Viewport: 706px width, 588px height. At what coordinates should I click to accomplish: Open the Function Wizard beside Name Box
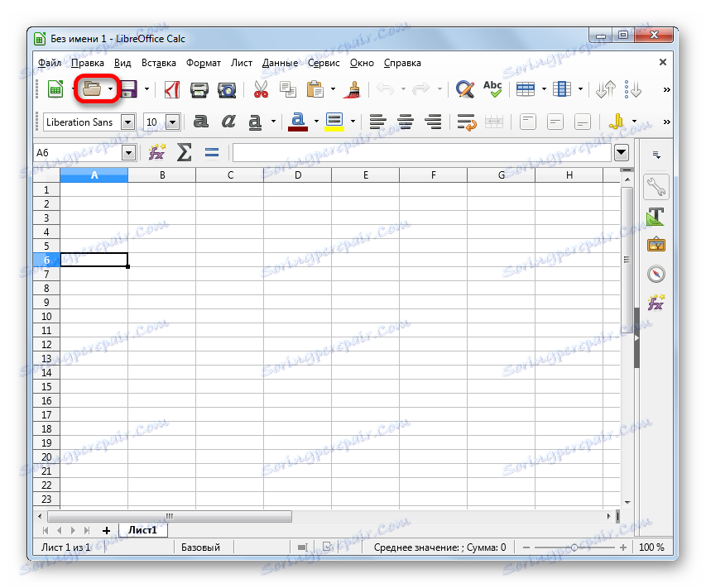click(156, 152)
